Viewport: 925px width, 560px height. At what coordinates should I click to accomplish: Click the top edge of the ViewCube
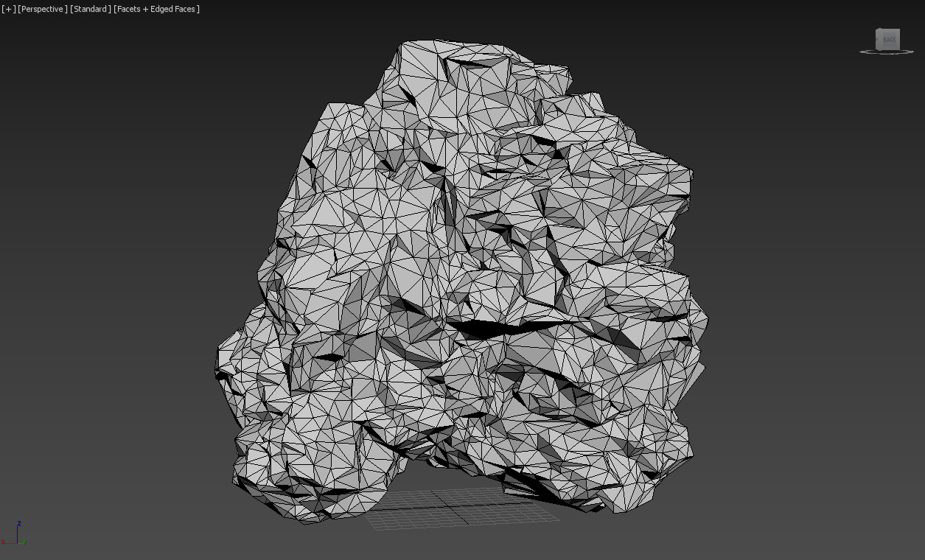tap(888, 29)
